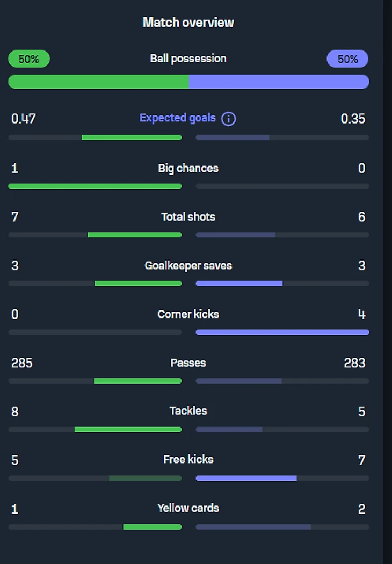Click the green 50% possession badge
This screenshot has height=564, width=392.
tap(29, 59)
